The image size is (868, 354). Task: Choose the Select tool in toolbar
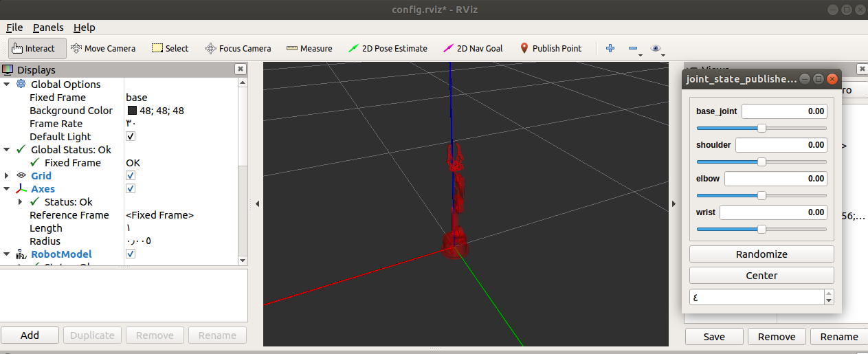(x=170, y=48)
